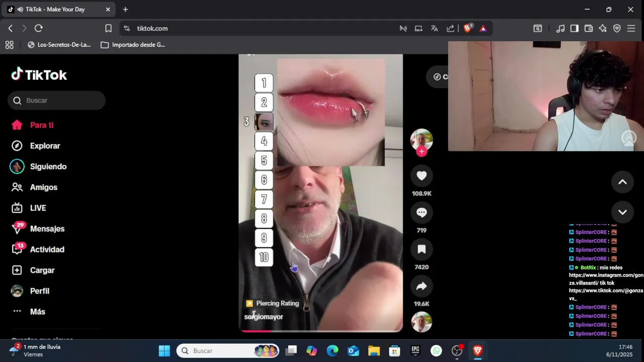Toggle the blocked autoplay icon in address bar

(x=403, y=29)
